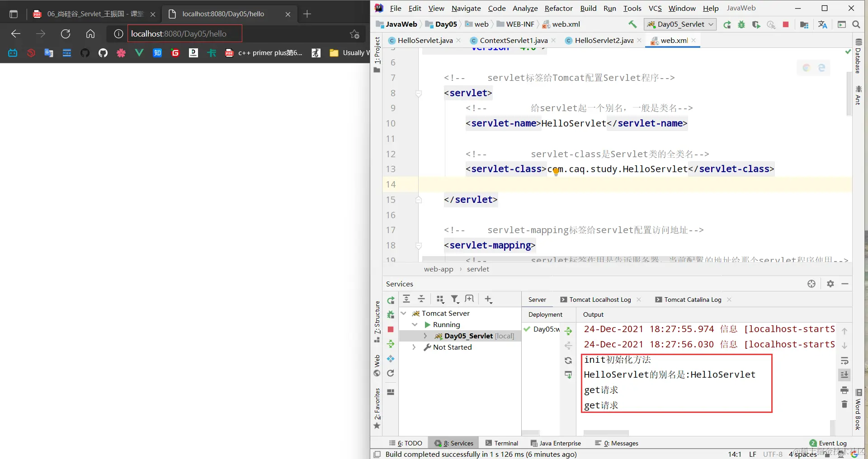868x459 pixels.
Task: Stop the server from the main toolbar
Action: [x=786, y=24]
